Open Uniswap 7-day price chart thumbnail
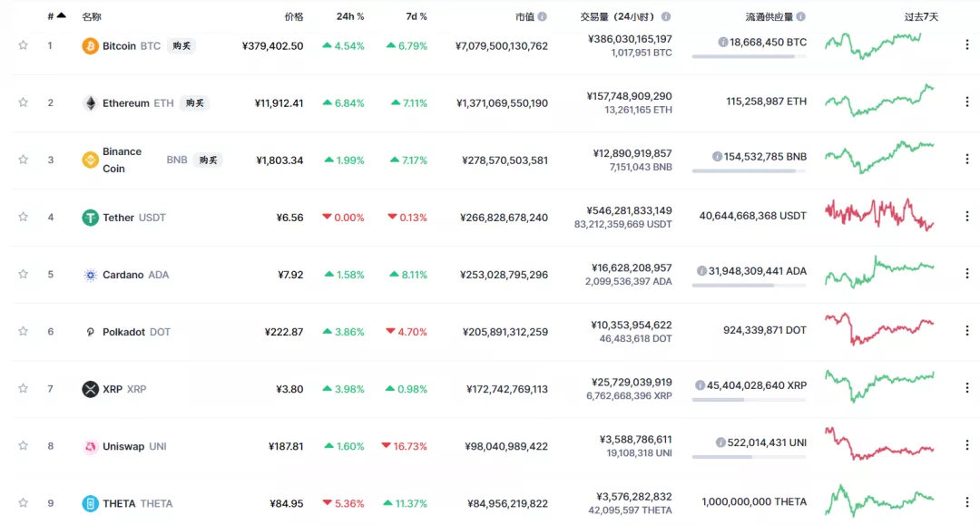This screenshot has width=980, height=525. (x=879, y=443)
